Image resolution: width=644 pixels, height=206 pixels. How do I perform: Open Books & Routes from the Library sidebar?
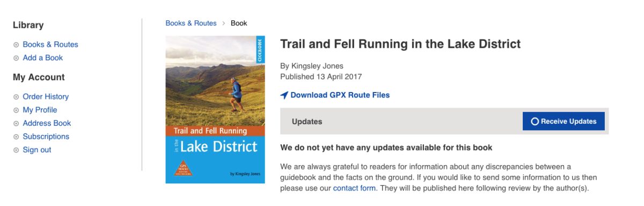coord(50,45)
